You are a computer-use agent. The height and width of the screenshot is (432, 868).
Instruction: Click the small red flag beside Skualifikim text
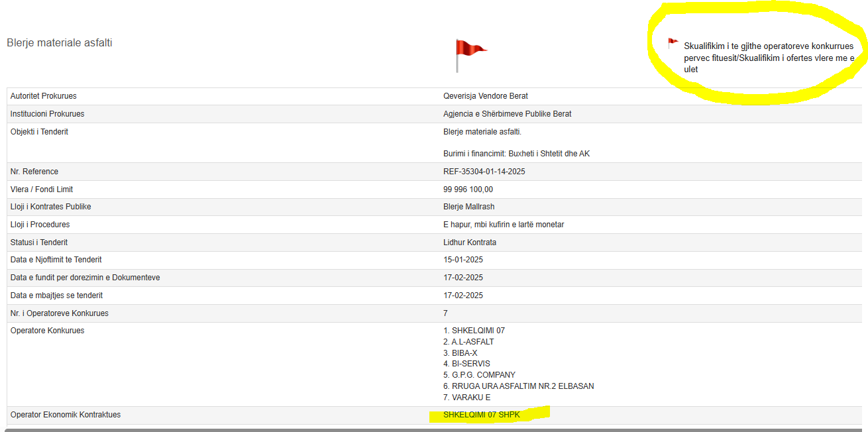point(673,44)
